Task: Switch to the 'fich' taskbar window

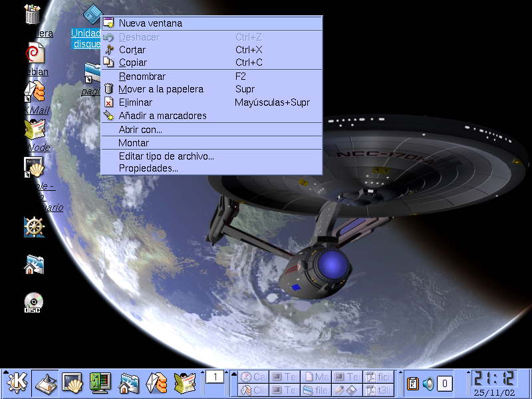Action: pyautogui.click(x=378, y=376)
